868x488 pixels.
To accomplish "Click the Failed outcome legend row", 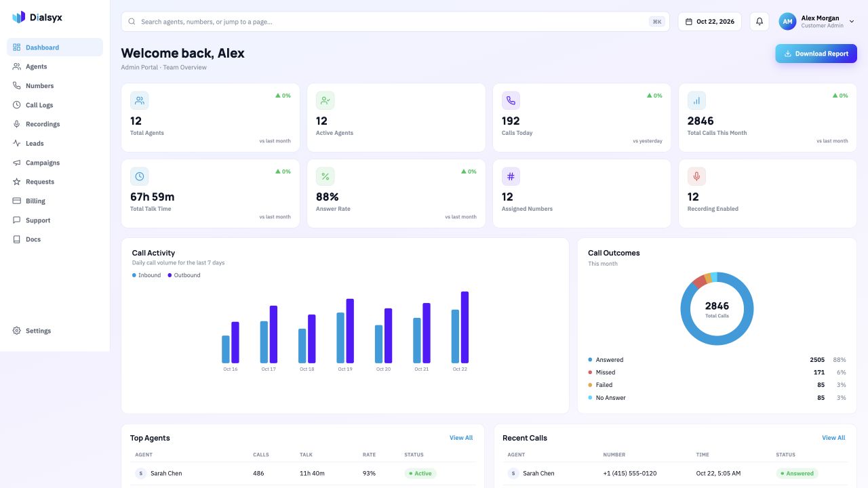I will click(717, 385).
